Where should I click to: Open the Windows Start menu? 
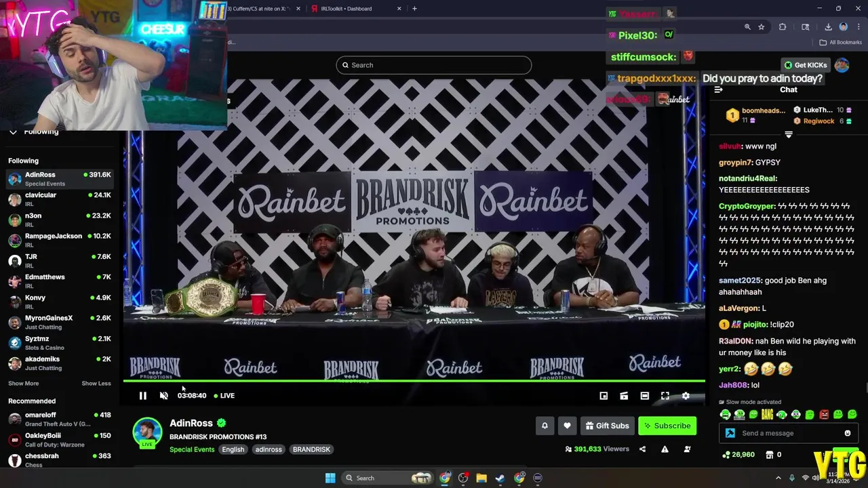[x=330, y=478]
